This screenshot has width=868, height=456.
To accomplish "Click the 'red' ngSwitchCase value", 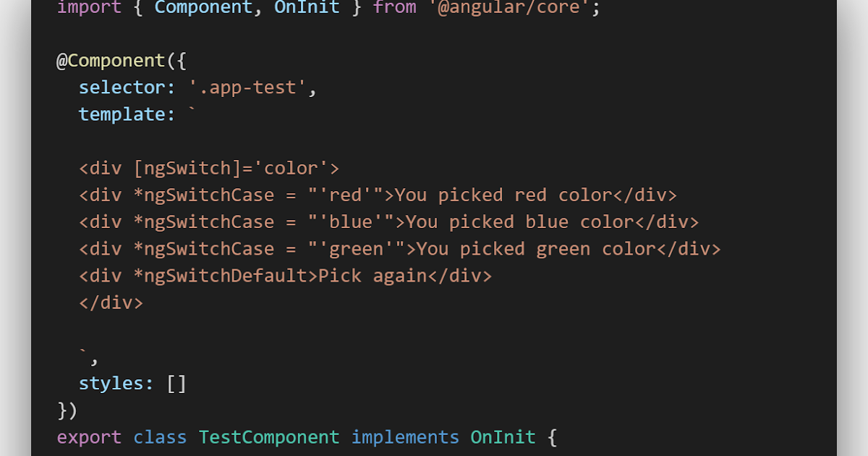I will click(346, 195).
